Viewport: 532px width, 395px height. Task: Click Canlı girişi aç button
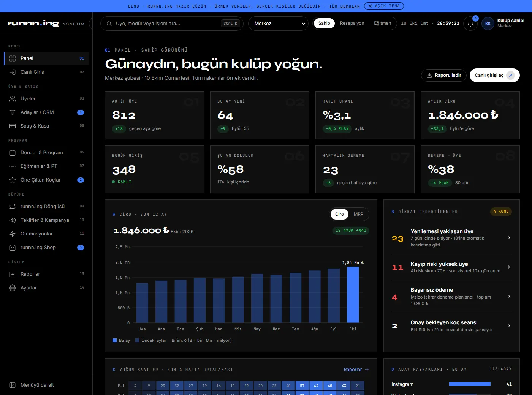(494, 75)
